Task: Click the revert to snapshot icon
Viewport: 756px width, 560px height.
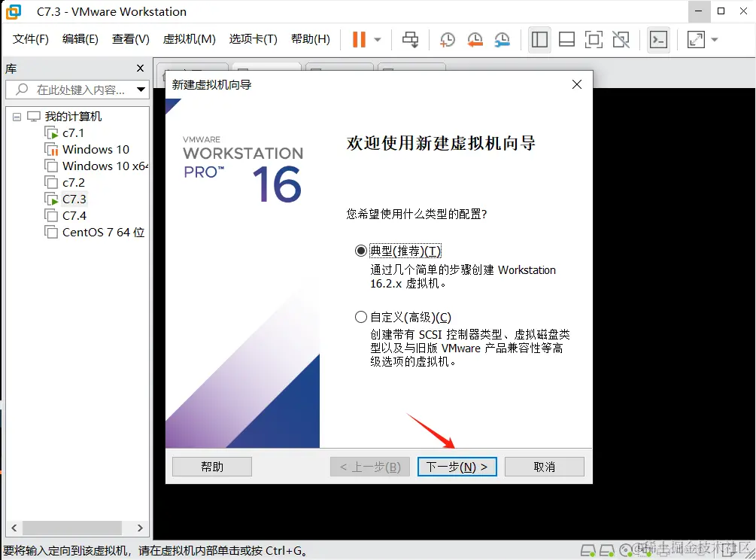Action: click(x=475, y=40)
